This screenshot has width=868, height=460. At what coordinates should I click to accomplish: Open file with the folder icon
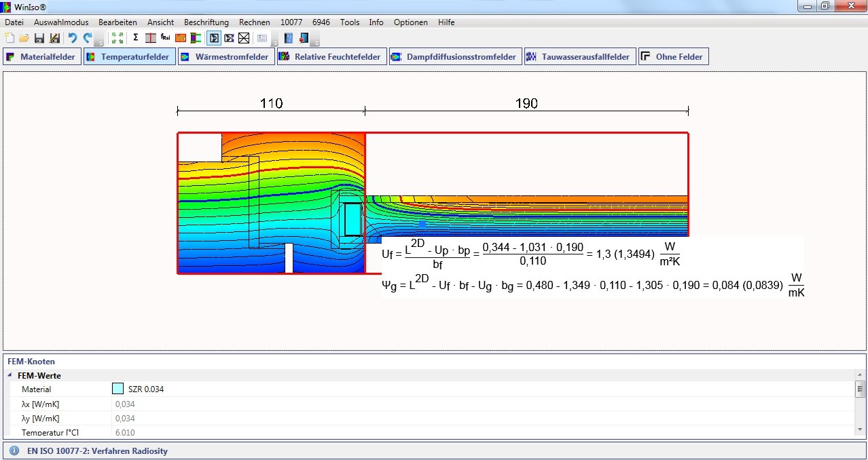coord(24,38)
